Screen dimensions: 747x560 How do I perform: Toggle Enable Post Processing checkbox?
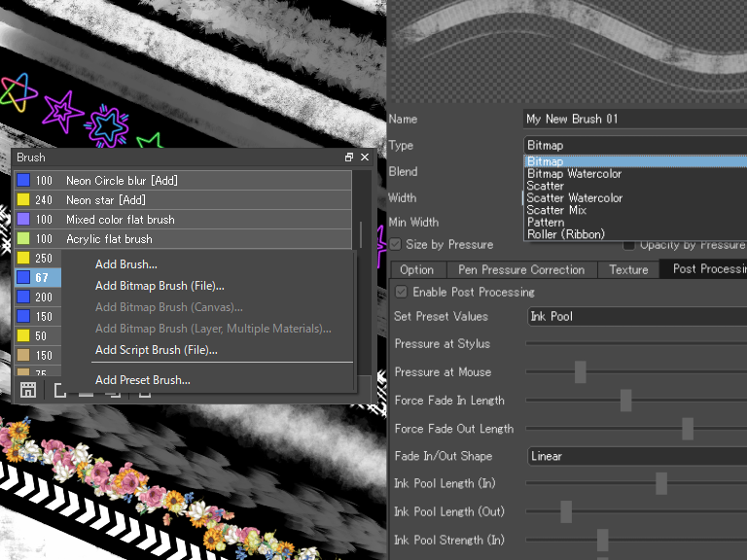(401, 292)
